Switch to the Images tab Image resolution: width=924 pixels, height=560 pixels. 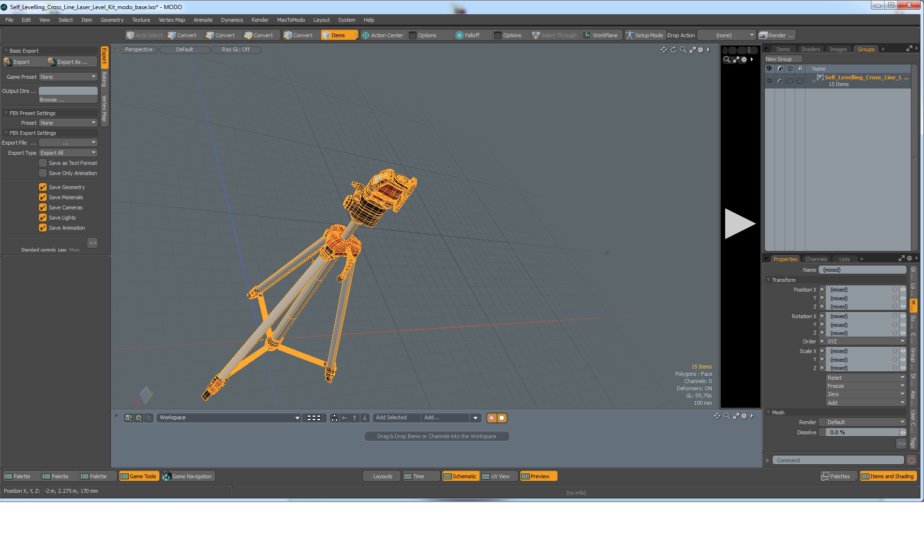tap(838, 49)
